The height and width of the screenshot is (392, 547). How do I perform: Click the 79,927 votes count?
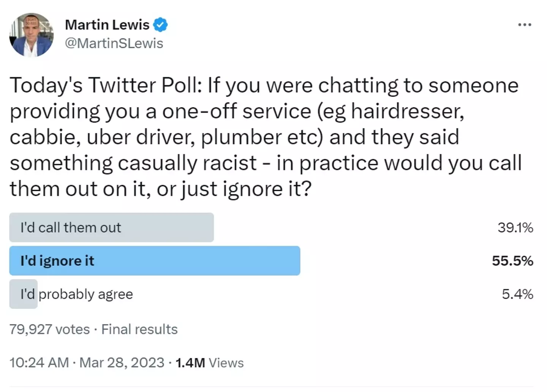49,329
